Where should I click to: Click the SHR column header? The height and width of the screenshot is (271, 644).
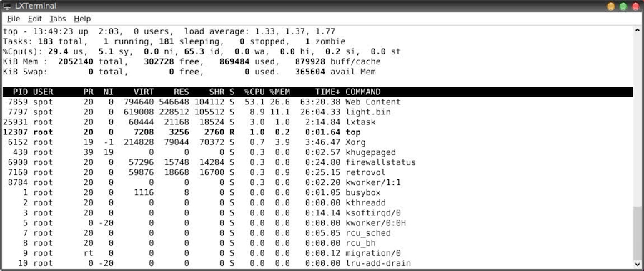(217, 92)
